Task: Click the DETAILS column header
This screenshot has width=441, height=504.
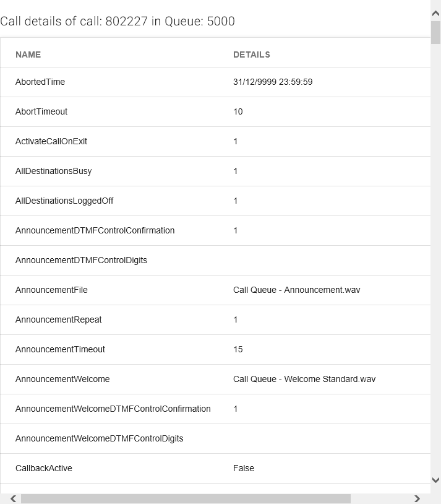Action: pos(251,54)
